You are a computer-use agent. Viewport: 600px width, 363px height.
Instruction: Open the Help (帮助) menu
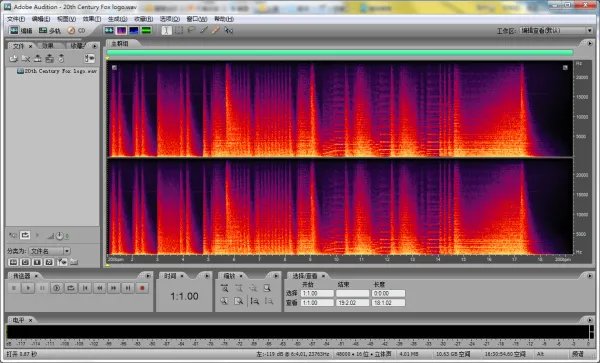point(224,19)
